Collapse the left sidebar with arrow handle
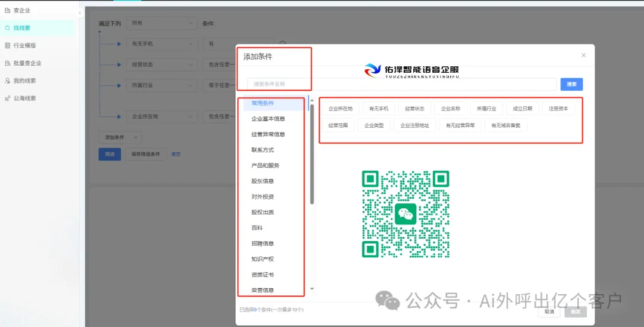Image resolution: width=644 pixels, height=327 pixels. (x=80, y=13)
